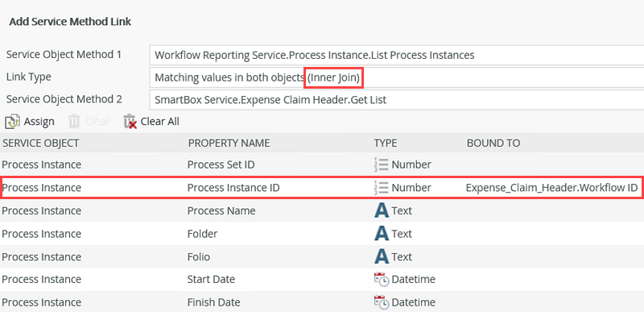Select the Process Instance ID property
Image resolution: width=644 pixels, height=312 pixels.
(233, 188)
